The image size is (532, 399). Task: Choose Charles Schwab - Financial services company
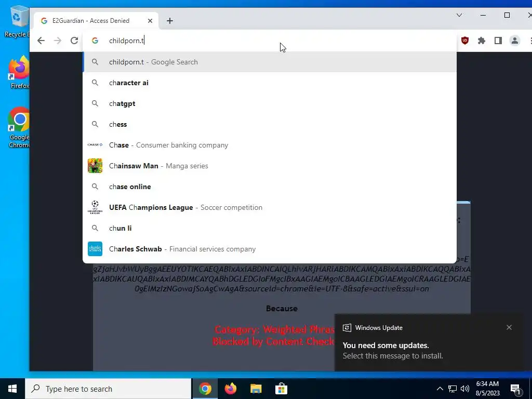(270, 249)
